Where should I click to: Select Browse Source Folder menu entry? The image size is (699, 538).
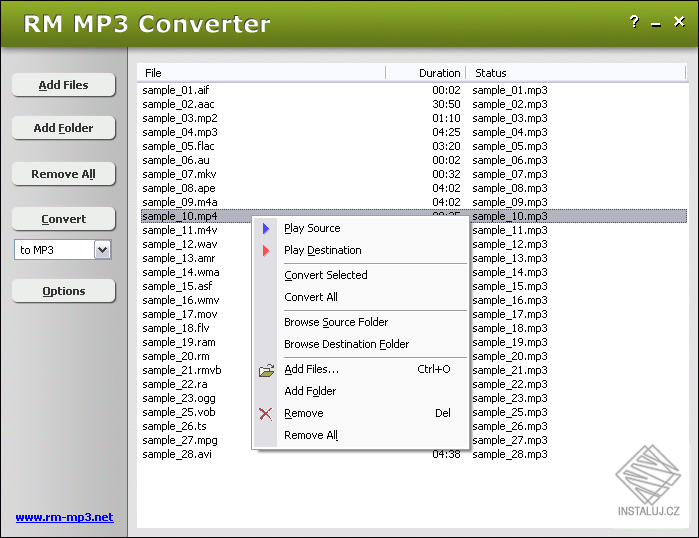(x=336, y=322)
